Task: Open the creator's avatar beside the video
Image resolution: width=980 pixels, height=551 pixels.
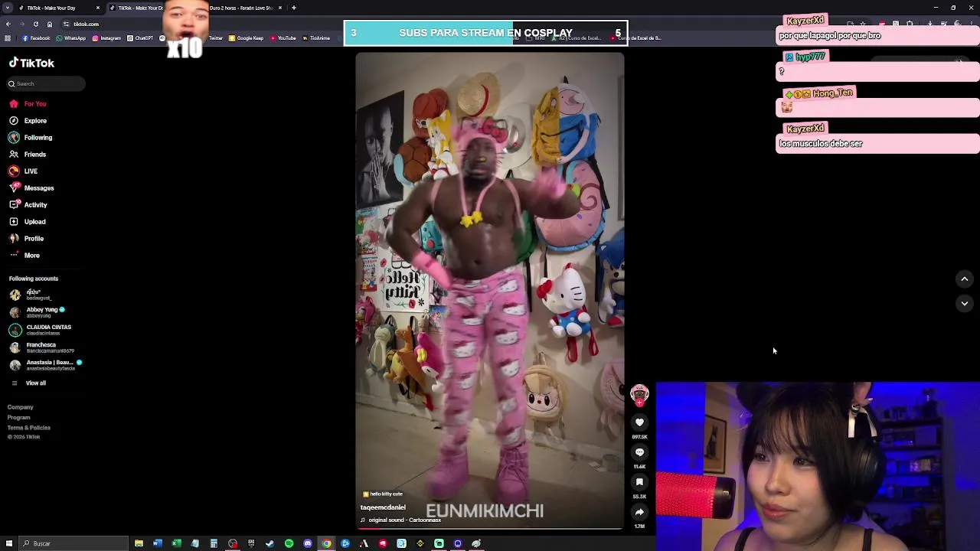Action: [x=639, y=394]
